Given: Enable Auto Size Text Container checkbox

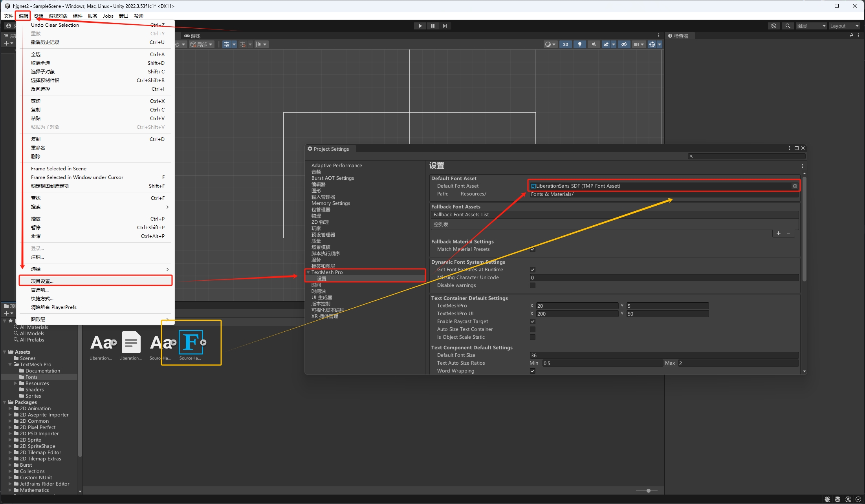Looking at the screenshot, I should 533,329.
